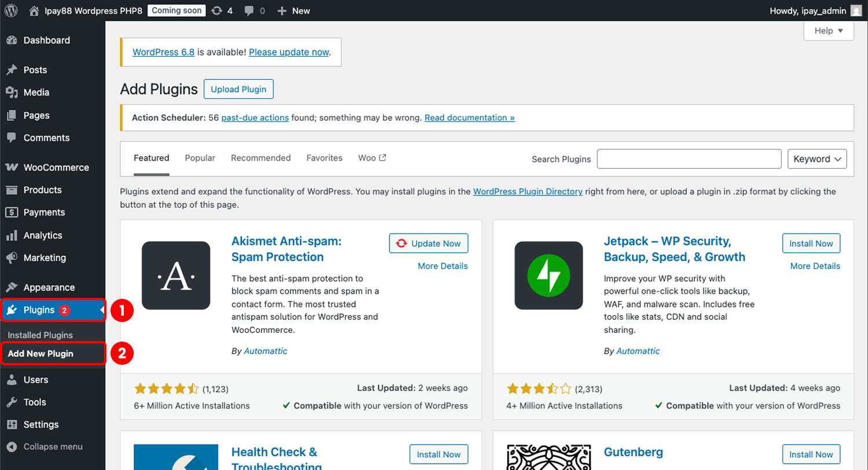This screenshot has height=470, width=868.
Task: Click the Health Check plugin logo
Action: coord(176,457)
